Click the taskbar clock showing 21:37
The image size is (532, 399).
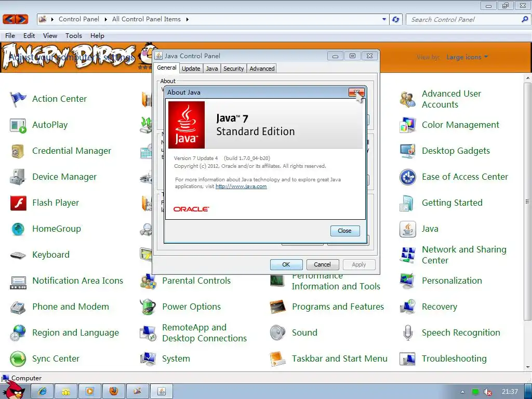click(x=510, y=392)
